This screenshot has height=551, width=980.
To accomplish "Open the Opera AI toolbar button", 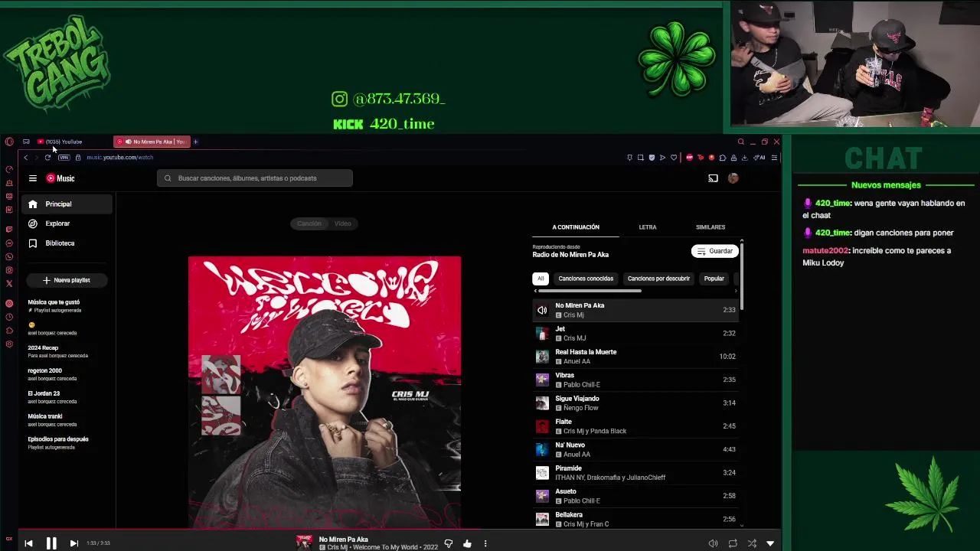I will click(x=760, y=158).
